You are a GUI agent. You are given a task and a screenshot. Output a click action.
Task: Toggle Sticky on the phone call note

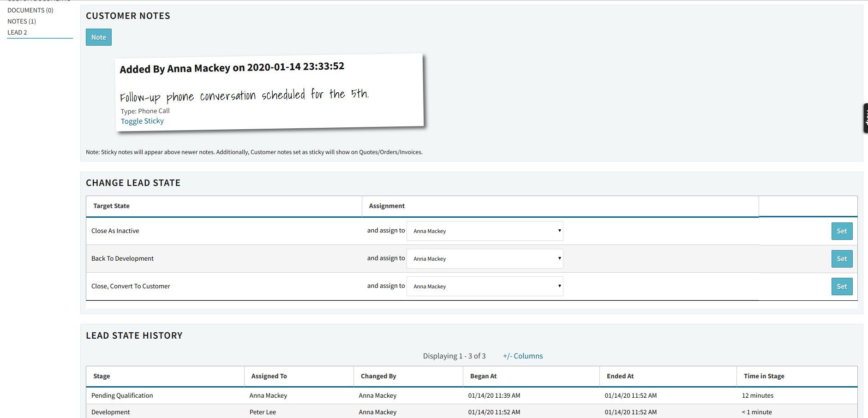[142, 121]
